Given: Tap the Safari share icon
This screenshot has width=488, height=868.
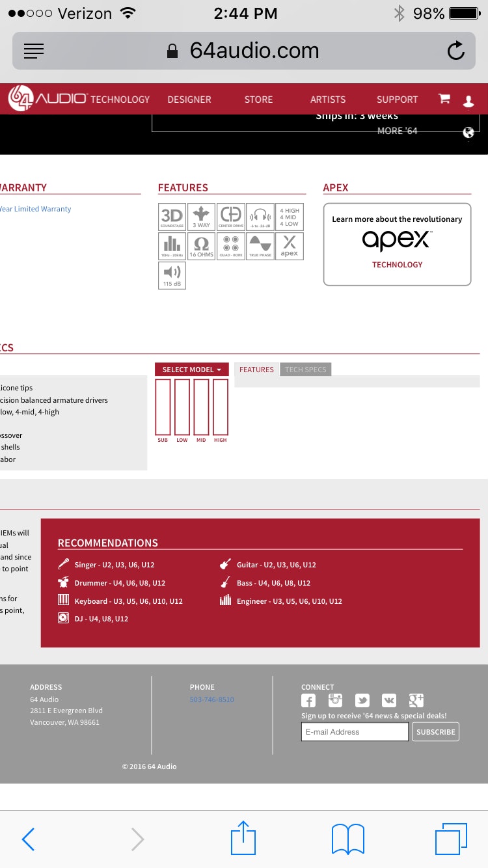Looking at the screenshot, I should tap(244, 839).
